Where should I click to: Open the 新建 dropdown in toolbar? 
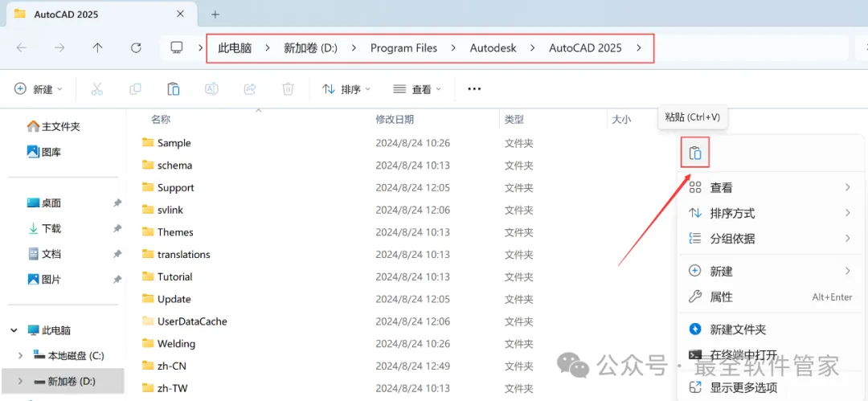point(39,89)
